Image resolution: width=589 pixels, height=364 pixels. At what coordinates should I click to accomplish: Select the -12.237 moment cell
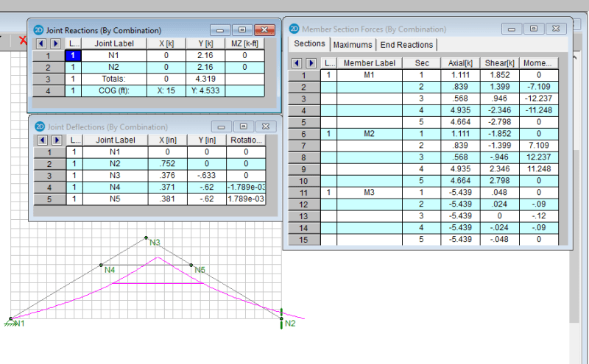point(539,99)
